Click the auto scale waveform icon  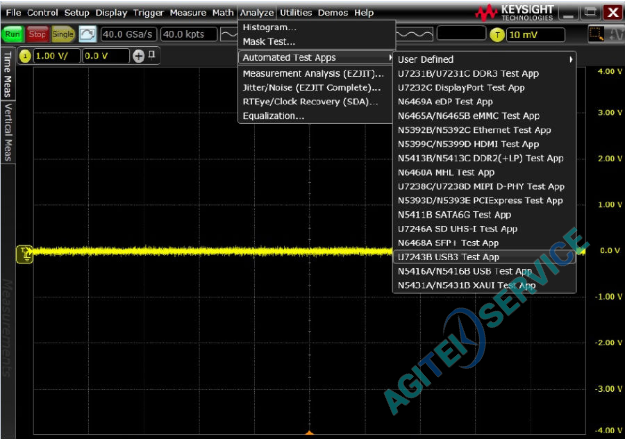(x=88, y=34)
